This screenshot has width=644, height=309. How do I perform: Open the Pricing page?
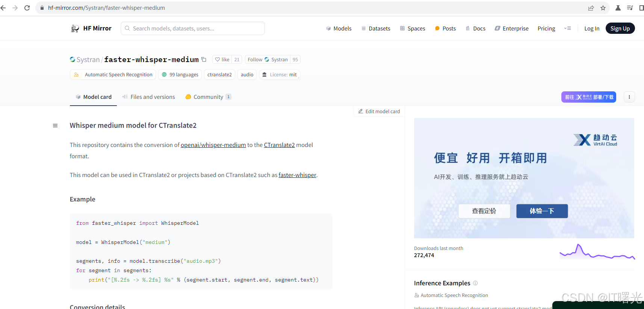[x=546, y=29]
